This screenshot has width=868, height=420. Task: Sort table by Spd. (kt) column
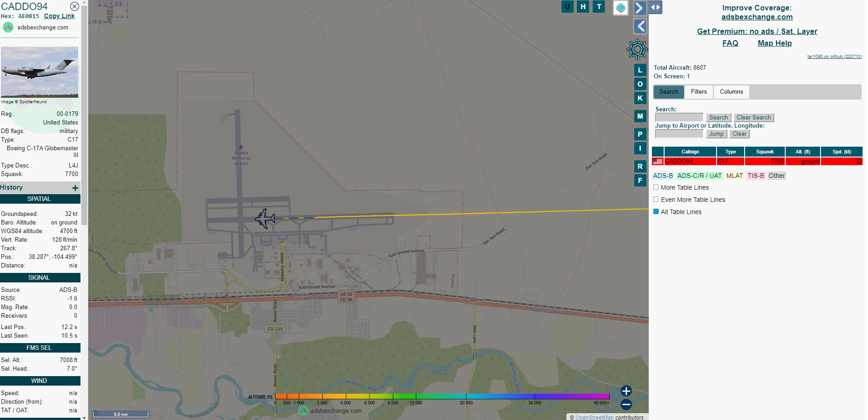(842, 152)
